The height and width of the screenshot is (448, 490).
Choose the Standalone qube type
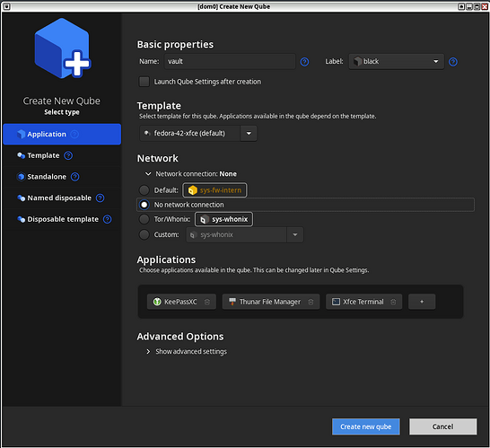click(62, 177)
